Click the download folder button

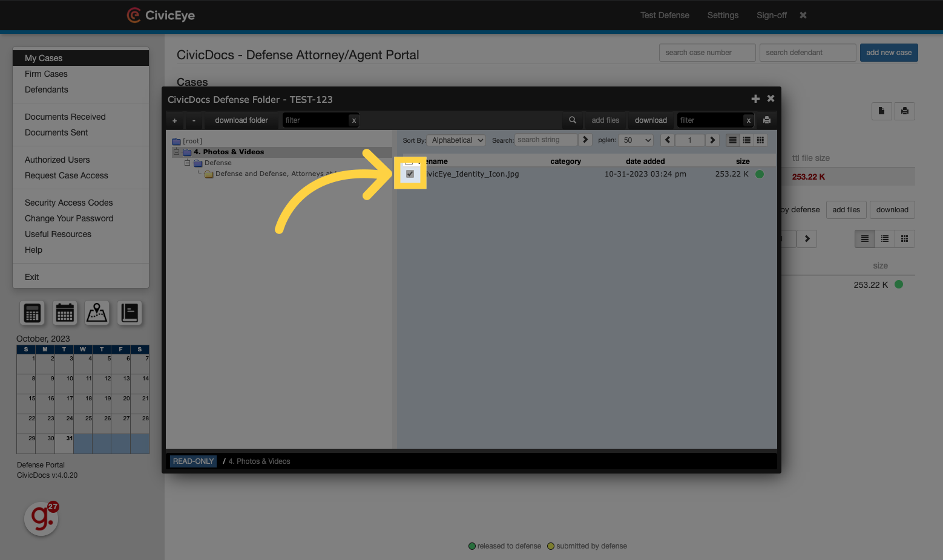pyautogui.click(x=241, y=120)
